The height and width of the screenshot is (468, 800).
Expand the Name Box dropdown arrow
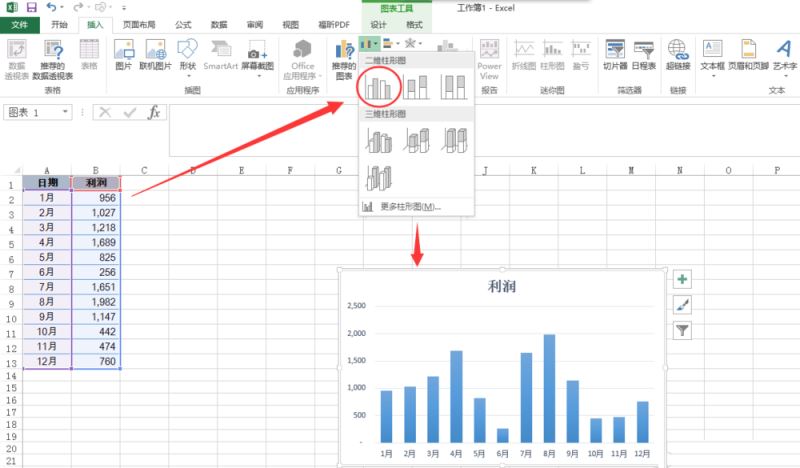pos(65,112)
